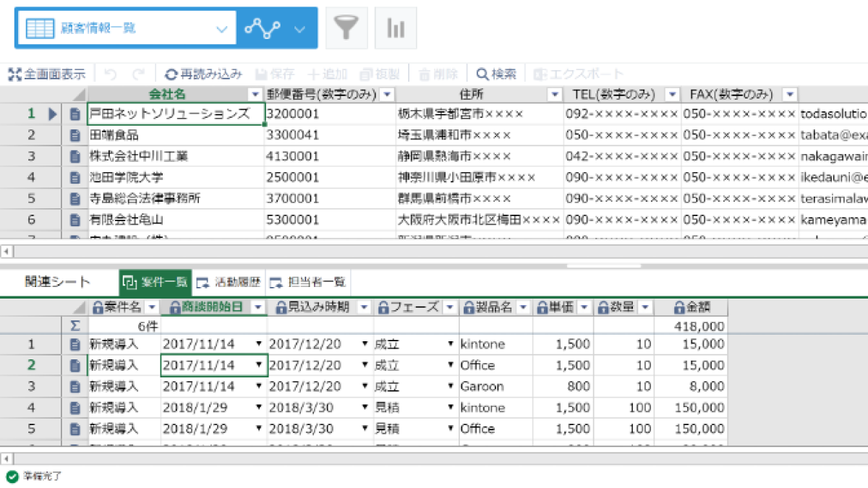The width and height of the screenshot is (868, 488).
Task: Open フェーズ column filter dropdown
Action: point(449,307)
